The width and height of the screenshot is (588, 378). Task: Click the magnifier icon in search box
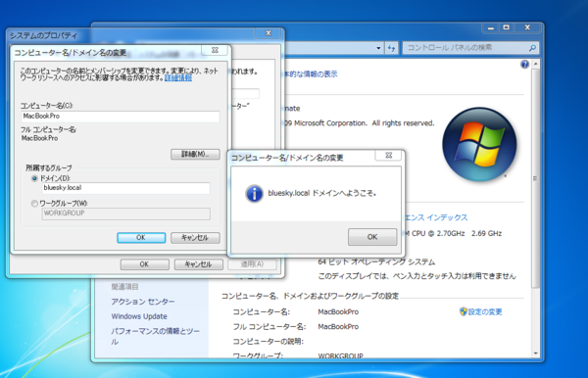(532, 48)
